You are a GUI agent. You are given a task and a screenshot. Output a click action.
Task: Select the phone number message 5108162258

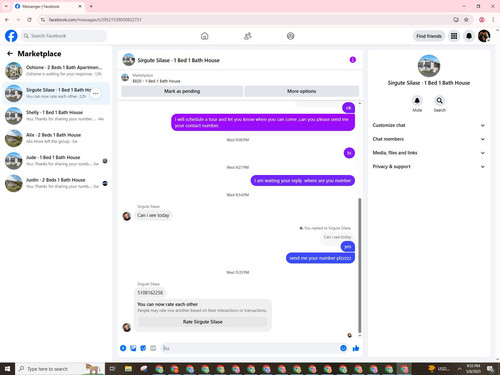point(150,293)
